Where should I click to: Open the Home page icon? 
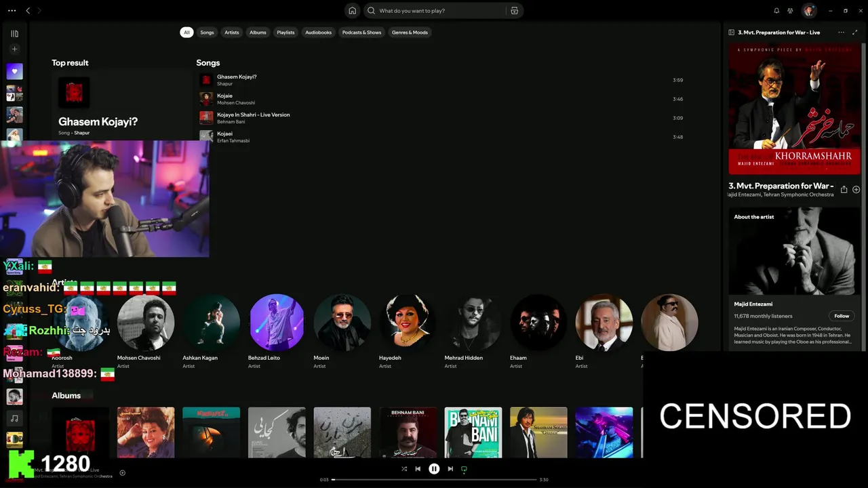[352, 11]
